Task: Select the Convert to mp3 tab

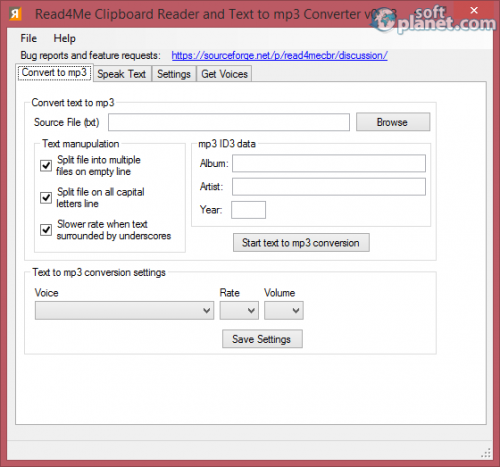Action: click(54, 73)
